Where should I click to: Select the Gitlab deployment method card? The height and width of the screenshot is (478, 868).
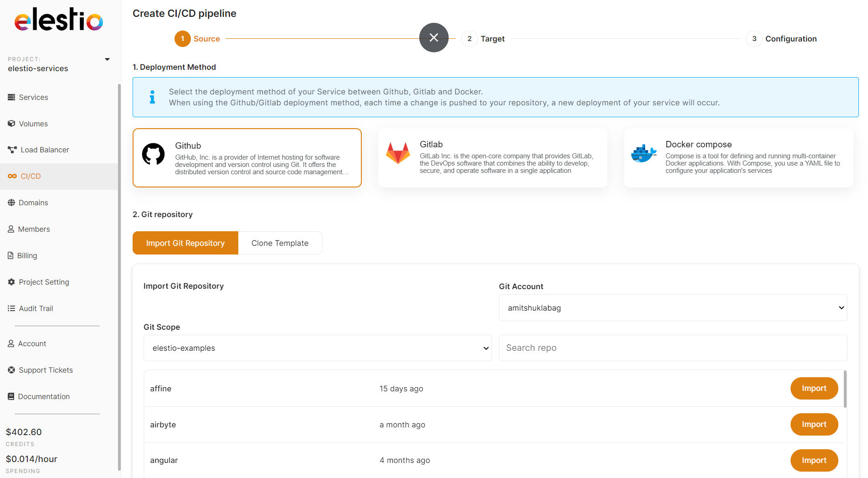493,158
